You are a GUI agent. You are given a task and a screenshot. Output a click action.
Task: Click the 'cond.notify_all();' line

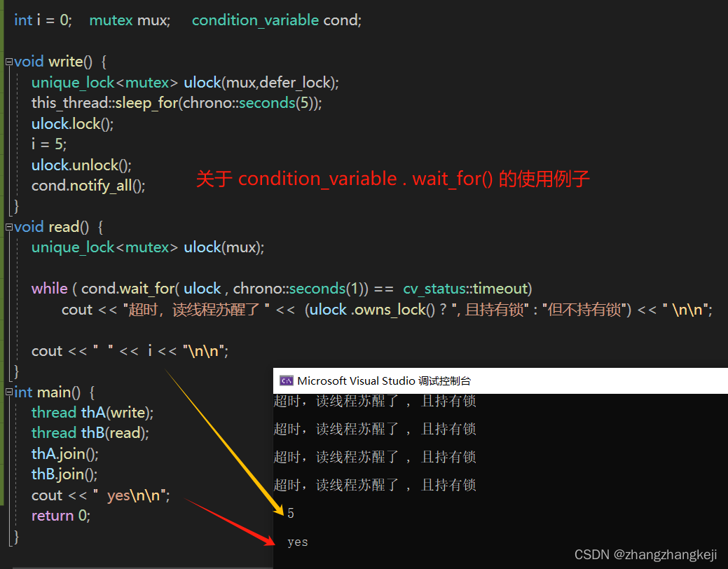click(x=88, y=185)
